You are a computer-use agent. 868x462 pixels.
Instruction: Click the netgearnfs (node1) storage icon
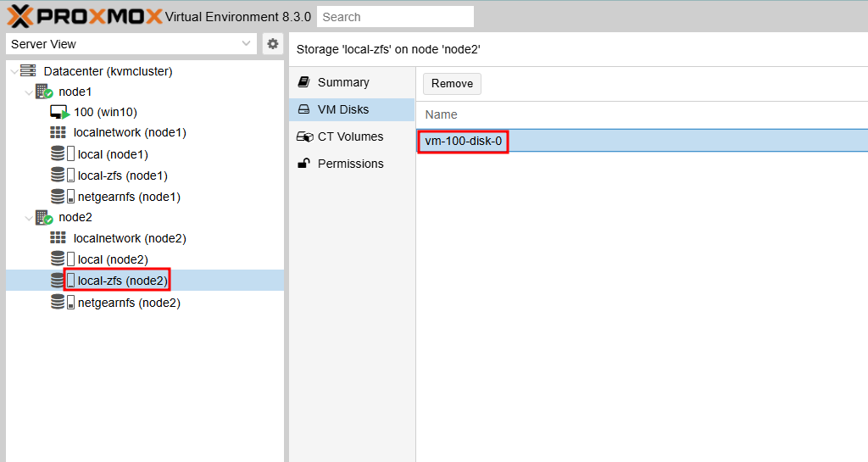[x=62, y=197]
